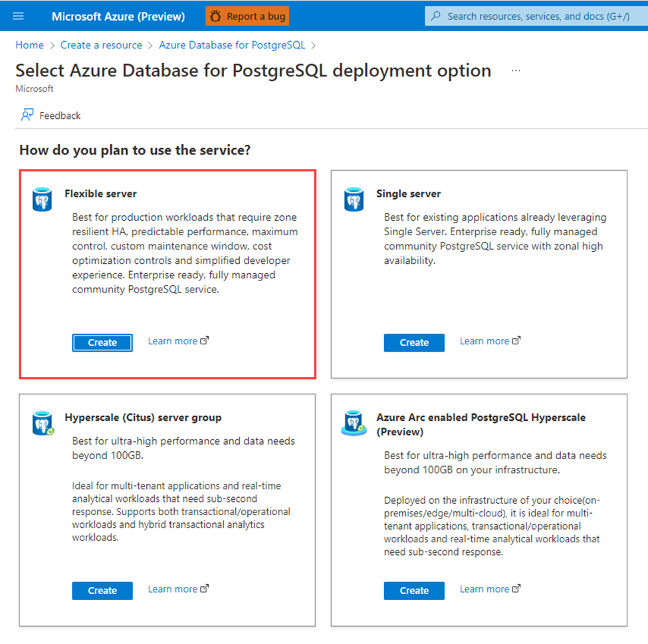Go to Create a resource breadcrumb
The height and width of the screenshot is (644, 648).
[101, 45]
